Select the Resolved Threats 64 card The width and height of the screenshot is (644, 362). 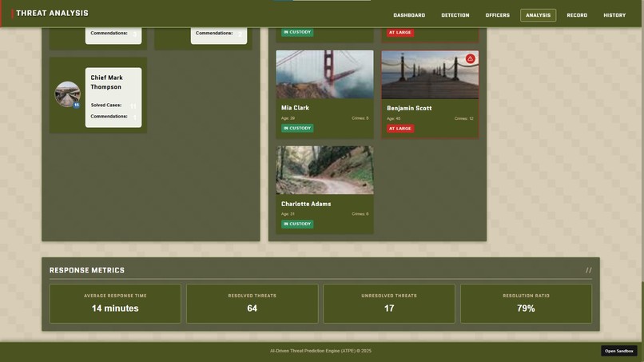252,304
